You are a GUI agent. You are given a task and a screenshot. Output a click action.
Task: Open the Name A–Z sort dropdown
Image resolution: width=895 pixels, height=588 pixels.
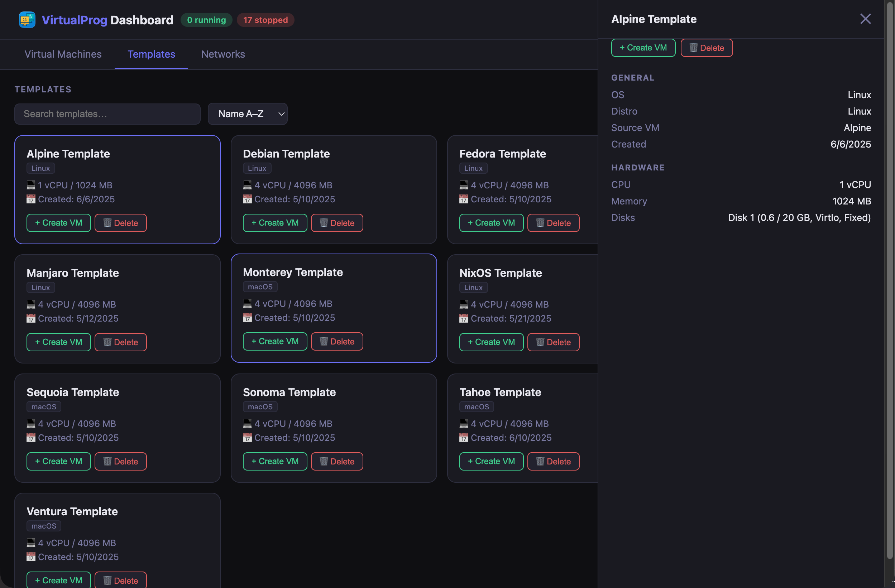(248, 114)
